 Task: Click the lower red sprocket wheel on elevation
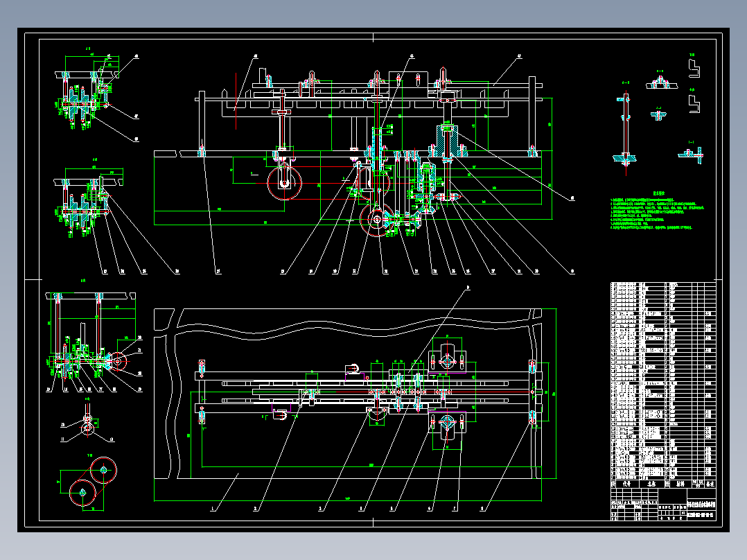[x=377, y=219]
